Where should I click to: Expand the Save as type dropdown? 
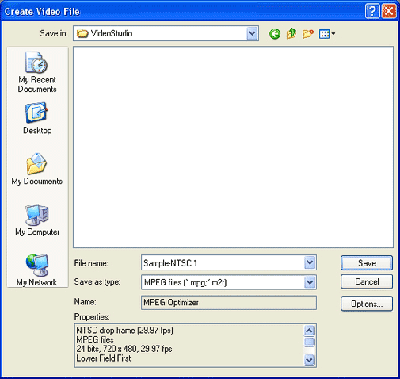pos(310,282)
